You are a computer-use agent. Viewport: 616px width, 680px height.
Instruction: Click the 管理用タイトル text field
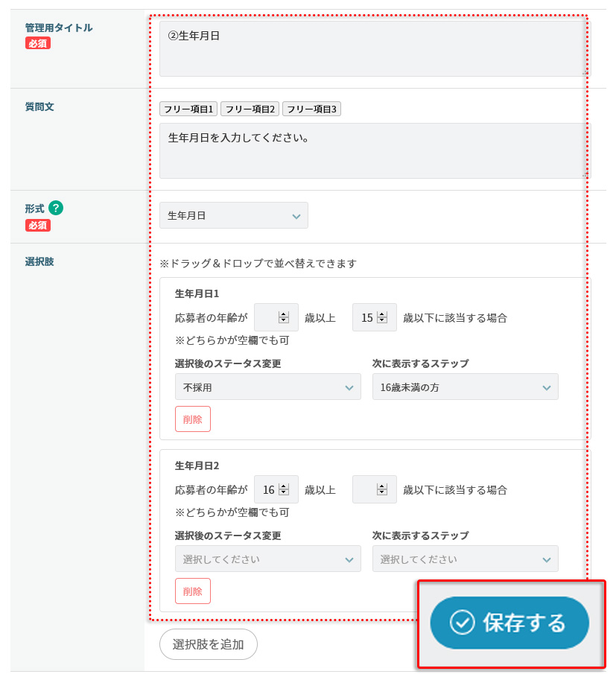tap(372, 48)
